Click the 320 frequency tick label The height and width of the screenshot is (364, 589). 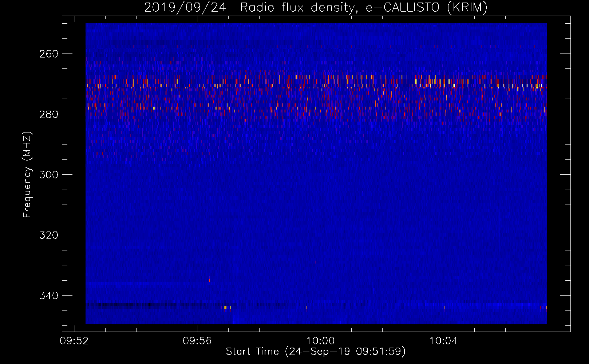click(x=49, y=235)
